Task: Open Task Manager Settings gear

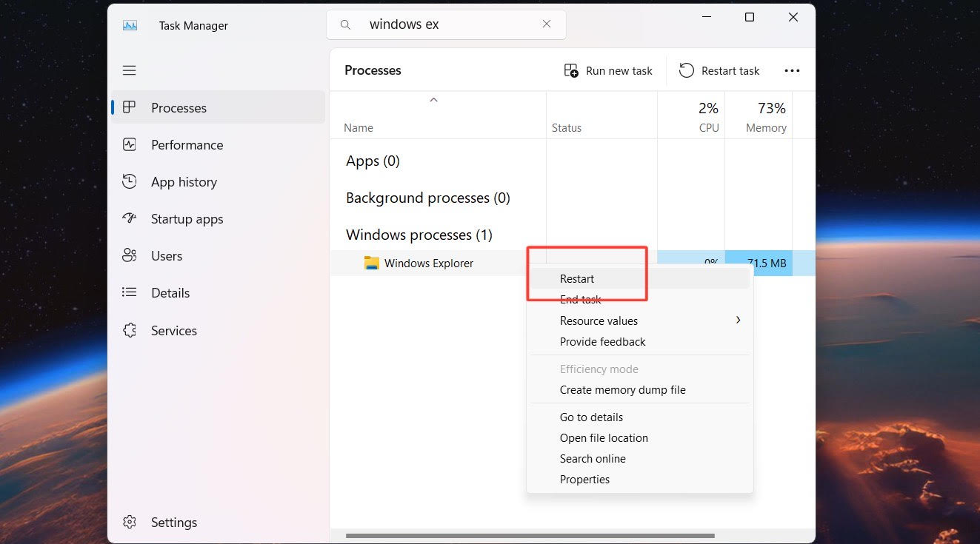Action: (x=130, y=523)
